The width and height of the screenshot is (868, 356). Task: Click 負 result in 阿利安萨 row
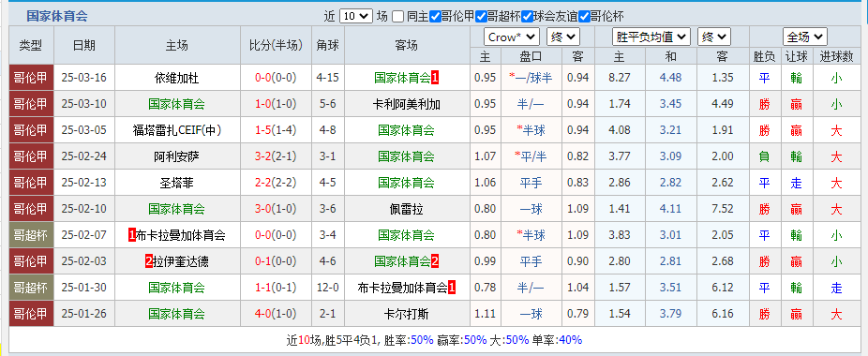tap(765, 156)
